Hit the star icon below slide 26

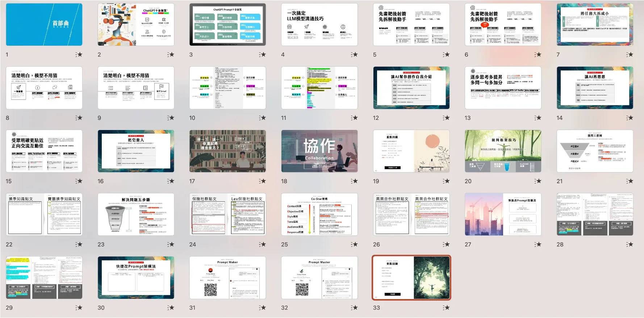coord(446,244)
